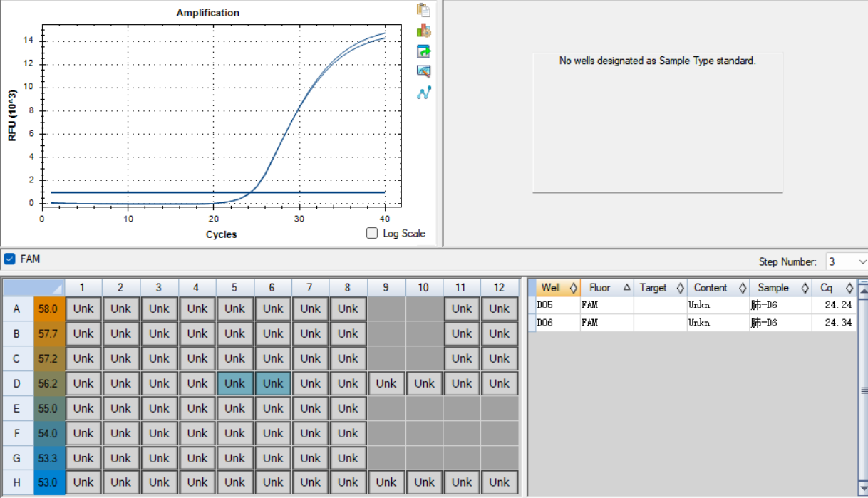Viewport: 868px width, 498px height.
Task: Click the 55.0 gradient temperature cell
Action: [48, 408]
